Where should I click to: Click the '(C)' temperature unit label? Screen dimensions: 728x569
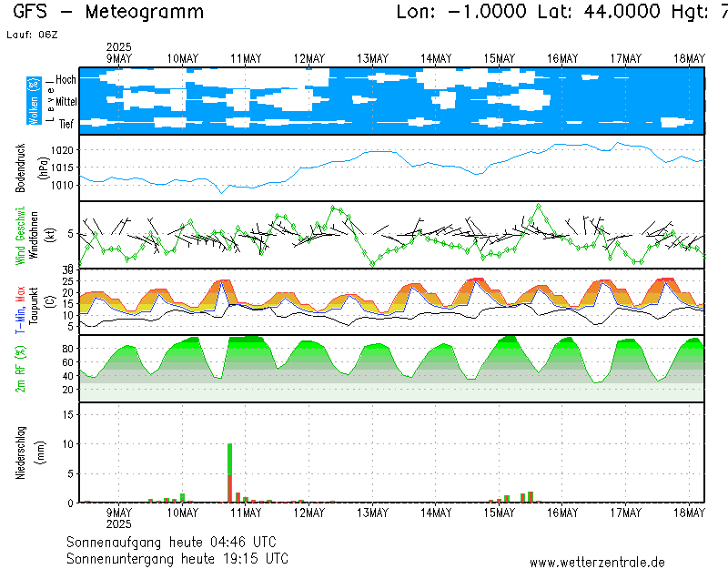pos(50,302)
